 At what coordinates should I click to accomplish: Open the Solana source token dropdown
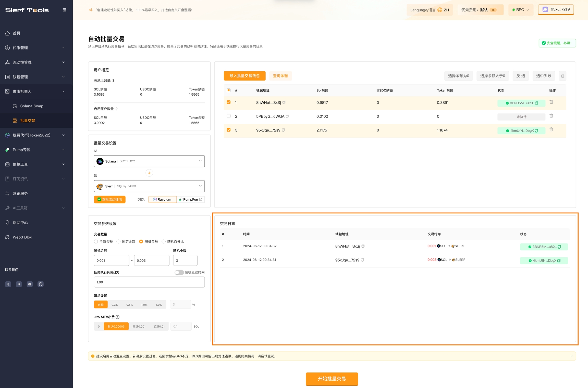(149, 161)
